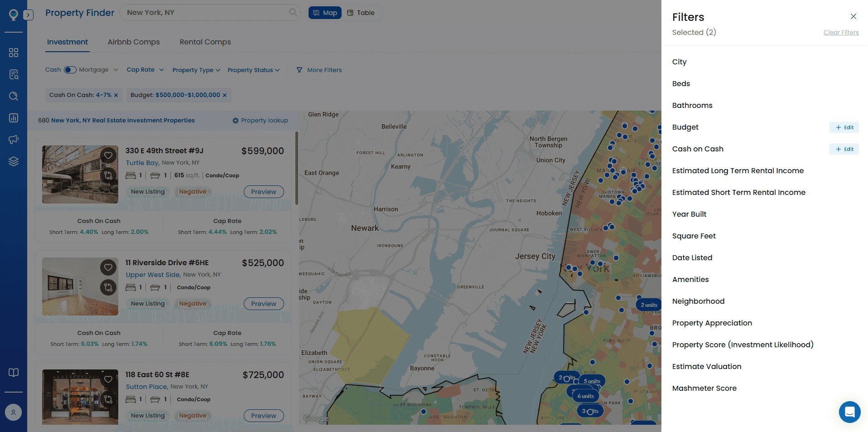Open the bar chart analytics icon in sidebar
This screenshot has height=432, width=868.
[14, 118]
